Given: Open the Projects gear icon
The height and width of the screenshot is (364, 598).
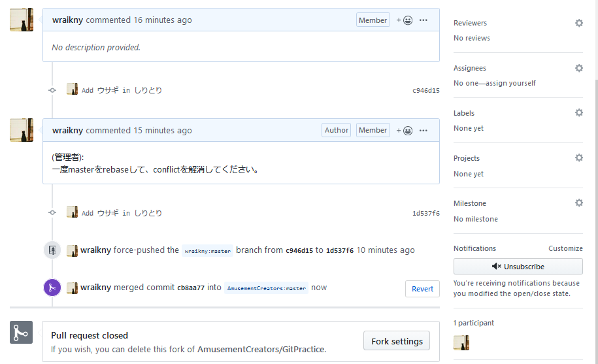Looking at the screenshot, I should coord(579,157).
